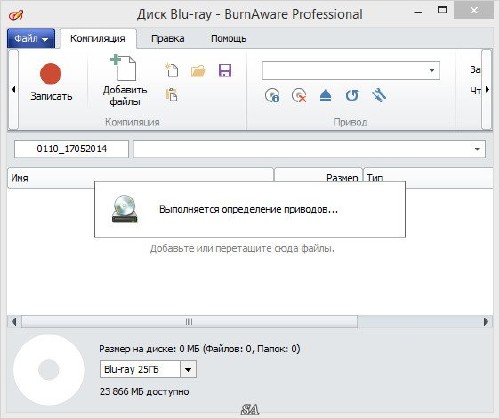Click the Размер column header
The image size is (500, 419).
point(318,178)
